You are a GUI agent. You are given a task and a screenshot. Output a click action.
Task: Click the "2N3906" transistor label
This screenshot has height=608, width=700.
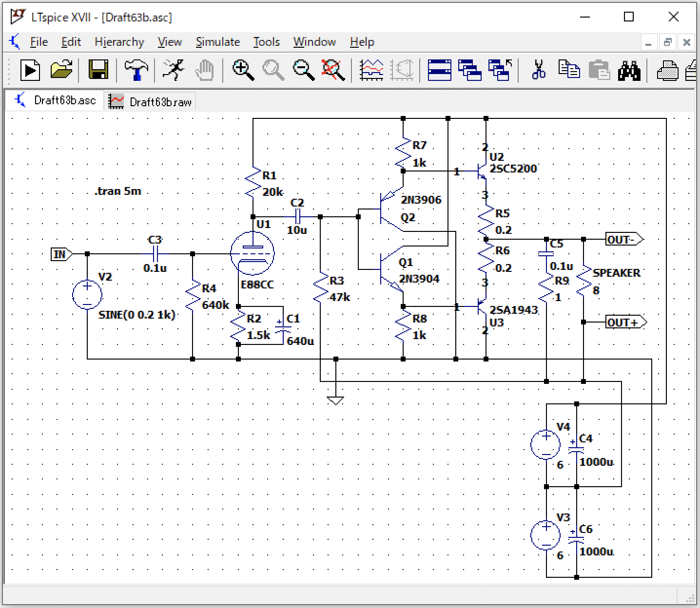tap(421, 200)
